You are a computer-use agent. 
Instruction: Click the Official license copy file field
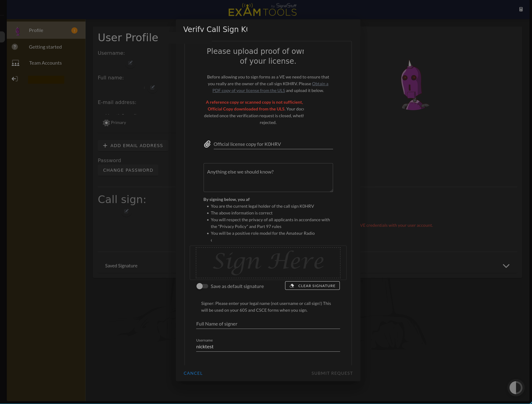(x=273, y=144)
